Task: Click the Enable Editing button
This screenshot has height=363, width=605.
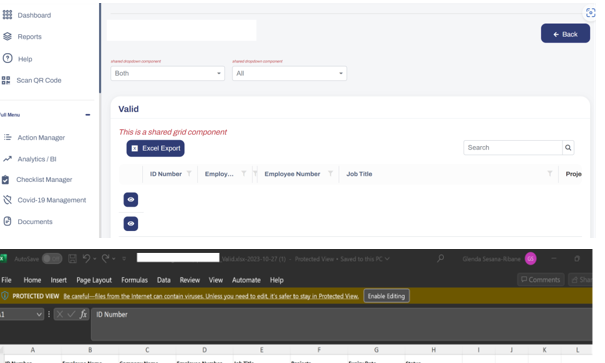Action: pyautogui.click(x=386, y=296)
